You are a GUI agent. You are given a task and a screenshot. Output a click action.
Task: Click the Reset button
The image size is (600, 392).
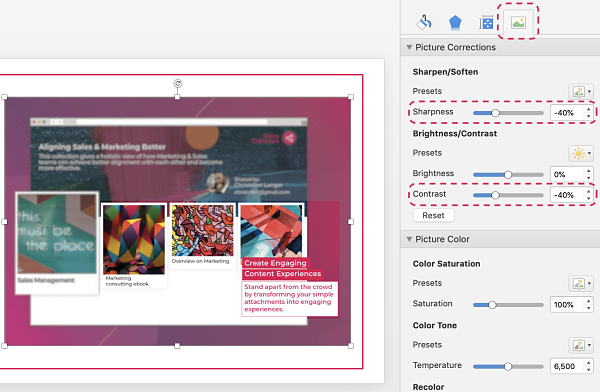pyautogui.click(x=434, y=216)
